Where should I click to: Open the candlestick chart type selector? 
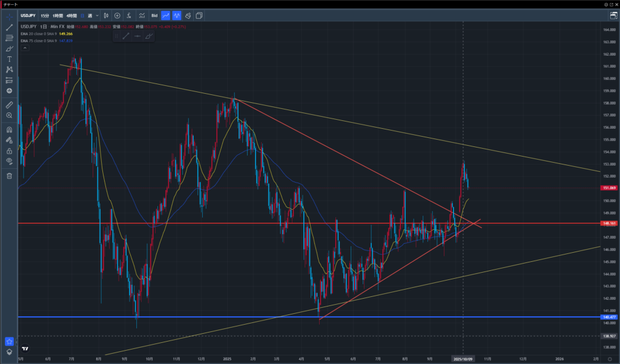(106, 15)
